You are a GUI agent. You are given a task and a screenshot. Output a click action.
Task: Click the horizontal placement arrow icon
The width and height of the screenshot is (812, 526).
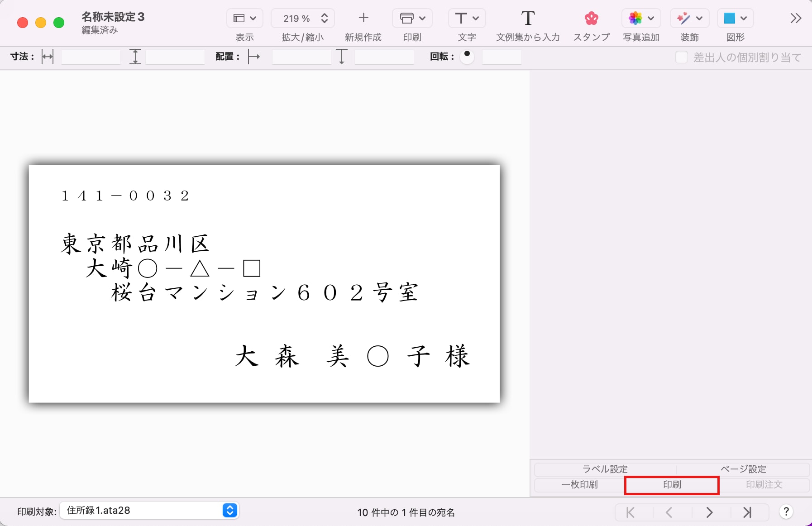pyautogui.click(x=254, y=57)
